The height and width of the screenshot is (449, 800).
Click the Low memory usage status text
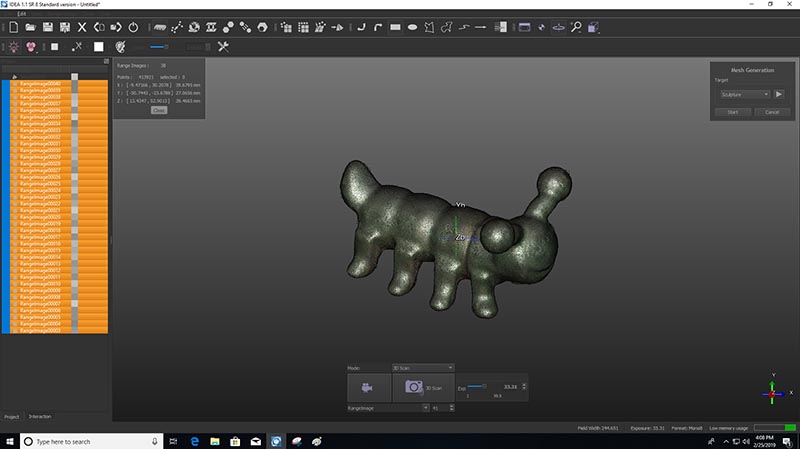pos(729,428)
